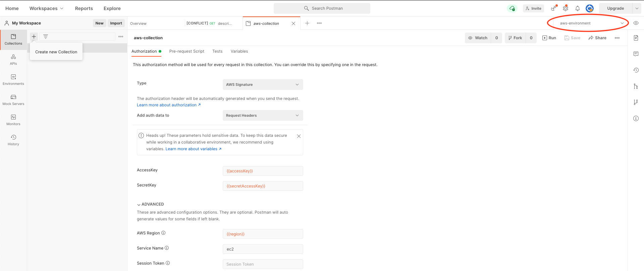
Task: Open the APIs sidebar panel
Action: [13, 60]
